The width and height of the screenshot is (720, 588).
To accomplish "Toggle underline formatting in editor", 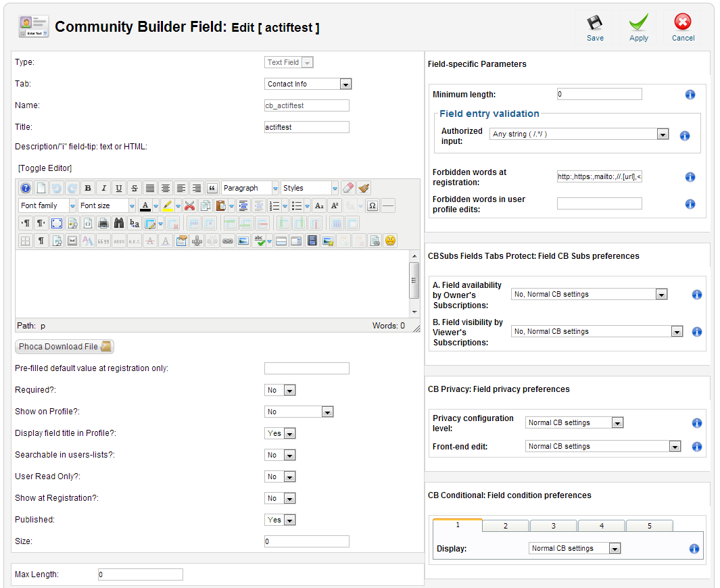I will point(119,188).
